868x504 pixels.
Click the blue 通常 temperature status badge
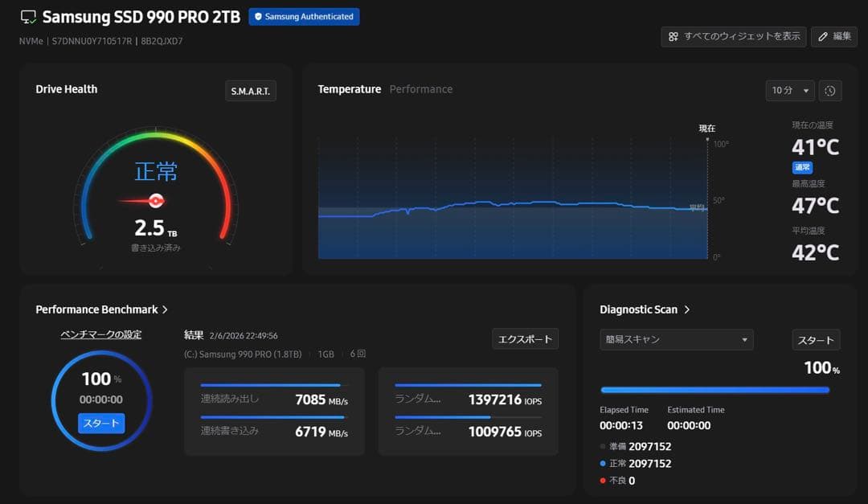[802, 168]
